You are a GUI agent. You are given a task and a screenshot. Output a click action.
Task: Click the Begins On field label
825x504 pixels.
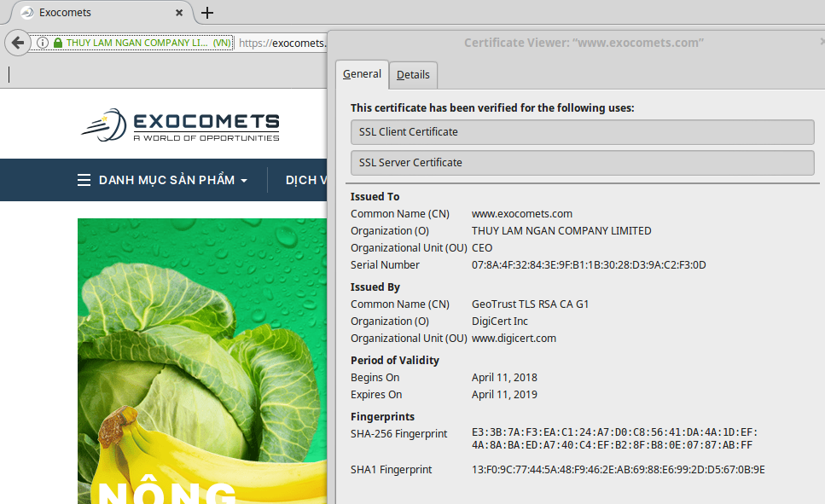[375, 377]
